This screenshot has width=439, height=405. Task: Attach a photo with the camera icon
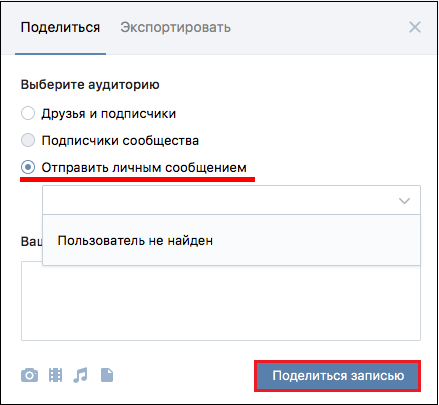tap(29, 375)
